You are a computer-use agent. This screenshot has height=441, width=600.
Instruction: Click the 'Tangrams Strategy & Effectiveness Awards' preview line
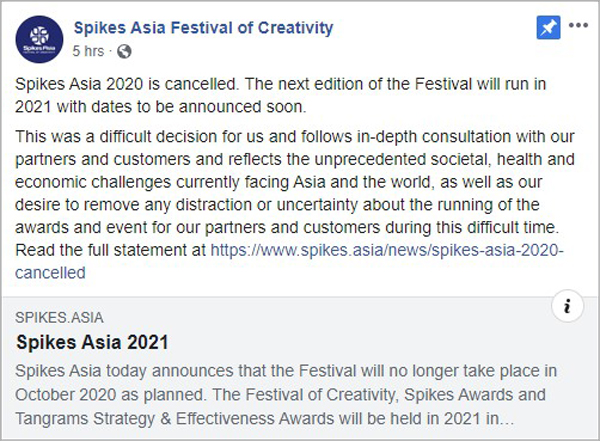click(265, 418)
